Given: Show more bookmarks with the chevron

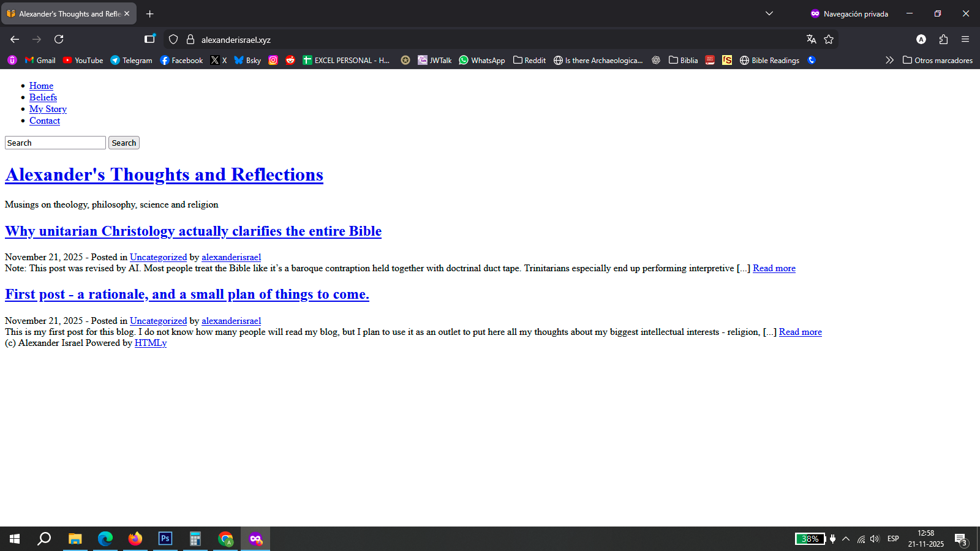Looking at the screenshot, I should [x=889, y=60].
